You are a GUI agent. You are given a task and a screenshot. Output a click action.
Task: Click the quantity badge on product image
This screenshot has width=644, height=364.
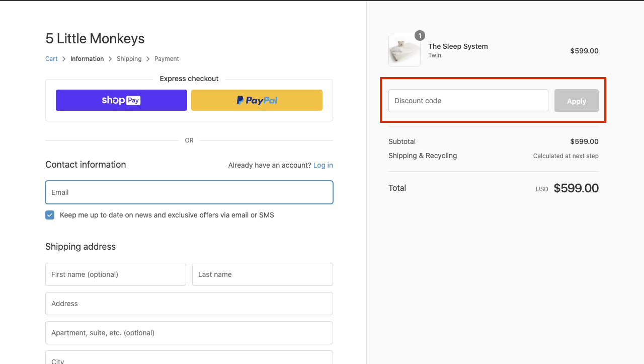click(420, 35)
